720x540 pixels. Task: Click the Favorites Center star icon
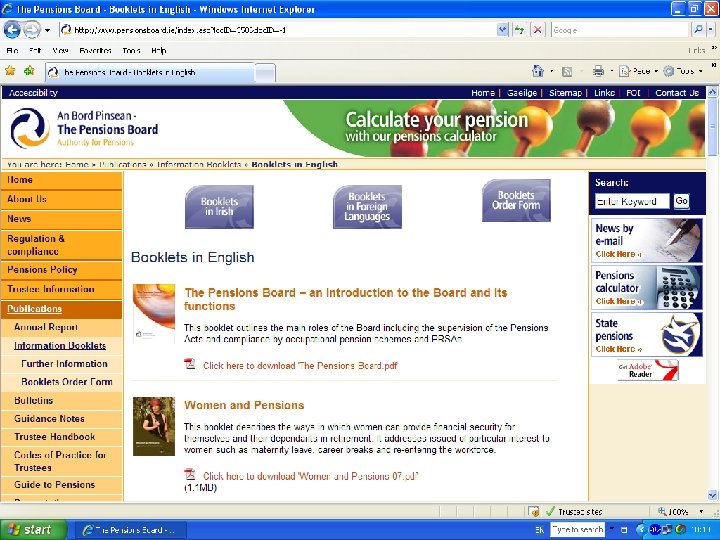click(x=10, y=71)
